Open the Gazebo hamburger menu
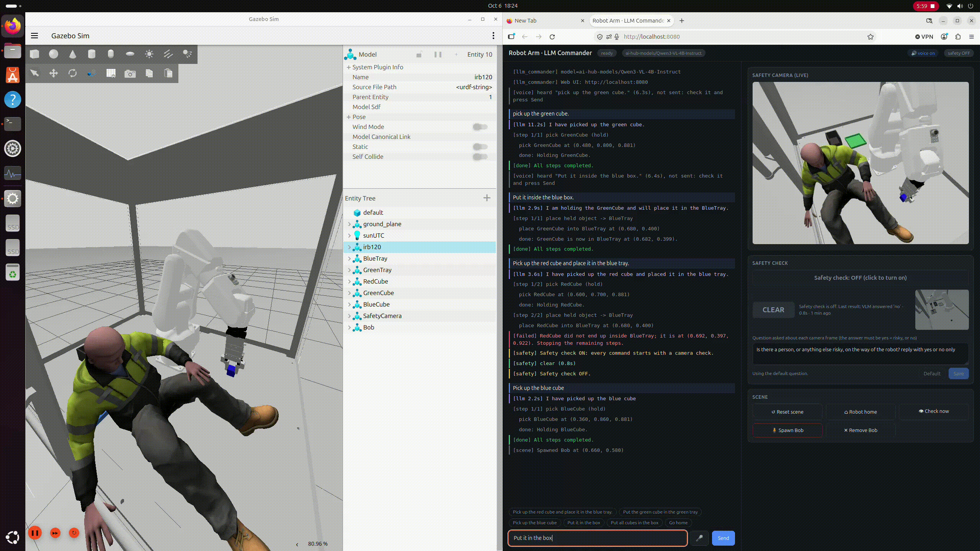This screenshot has height=551, width=980. [34, 36]
